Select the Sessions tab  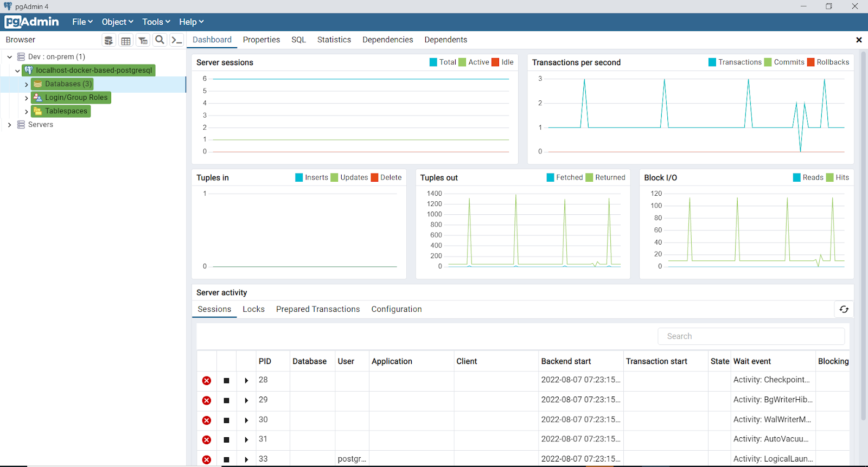click(x=214, y=309)
